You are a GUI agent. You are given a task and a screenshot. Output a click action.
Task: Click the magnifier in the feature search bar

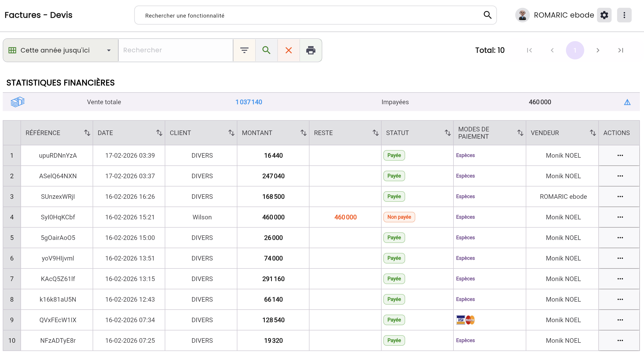[487, 15]
